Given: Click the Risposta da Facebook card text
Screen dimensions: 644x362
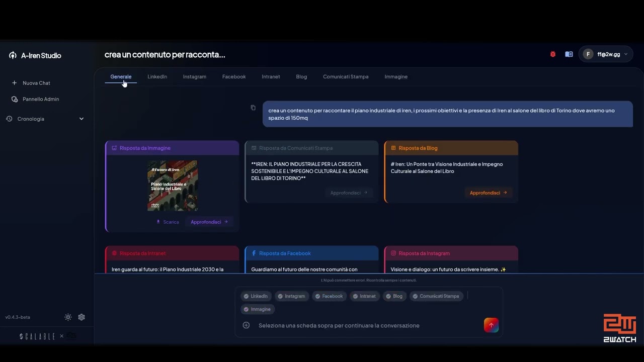Looking at the screenshot, I should point(304,269).
